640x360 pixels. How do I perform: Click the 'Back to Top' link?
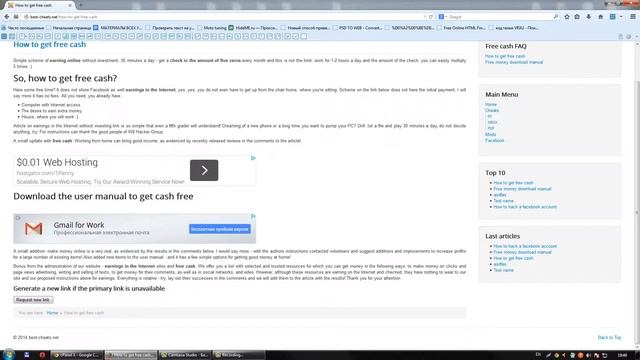(609, 338)
